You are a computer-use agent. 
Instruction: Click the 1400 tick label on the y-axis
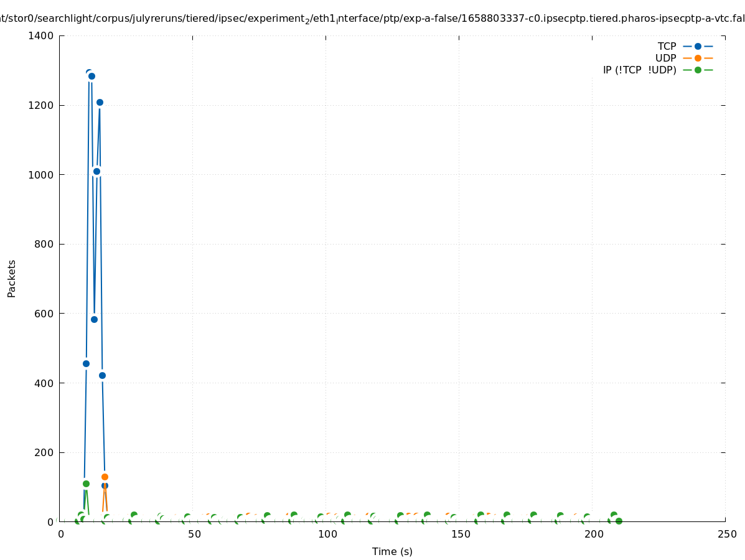click(x=40, y=36)
